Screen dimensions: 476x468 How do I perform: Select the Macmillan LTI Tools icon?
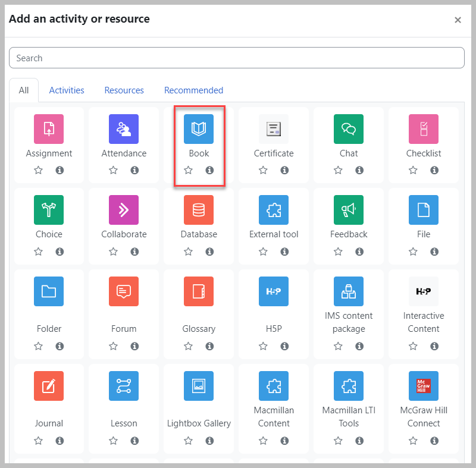pyautogui.click(x=349, y=386)
